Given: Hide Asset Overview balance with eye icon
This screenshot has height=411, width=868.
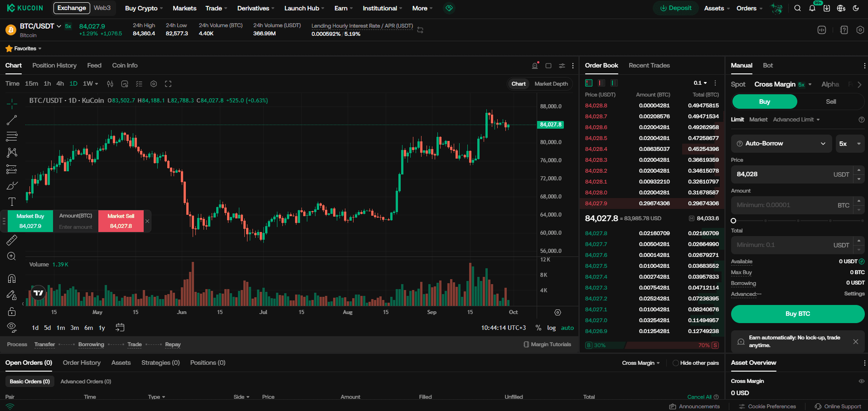Looking at the screenshot, I should click(x=862, y=381).
